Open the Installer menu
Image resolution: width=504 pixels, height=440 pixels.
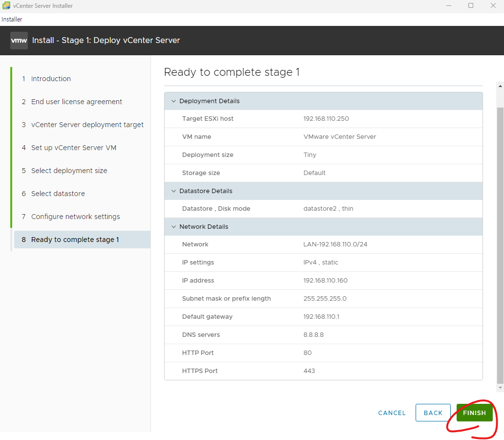[x=12, y=20]
